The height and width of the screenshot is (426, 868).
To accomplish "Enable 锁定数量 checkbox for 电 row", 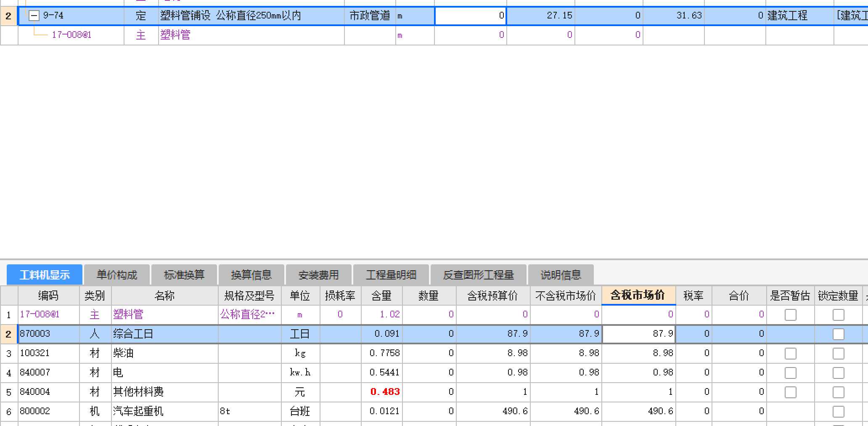I will click(839, 373).
